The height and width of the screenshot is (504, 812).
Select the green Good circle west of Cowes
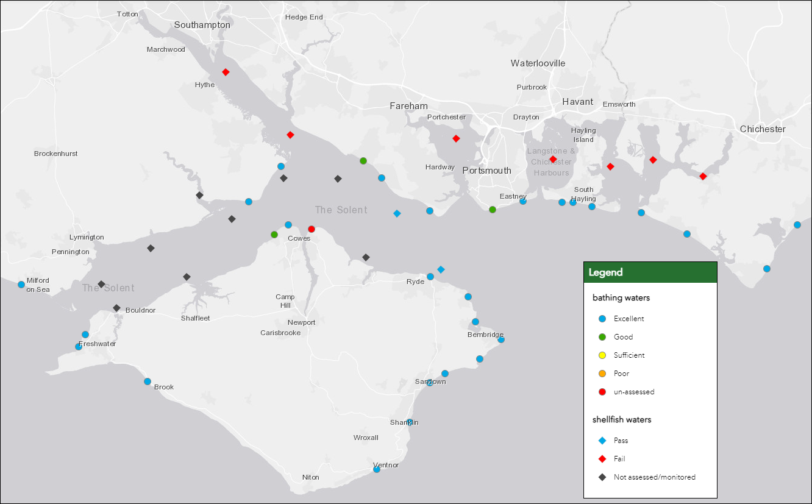pos(274,235)
